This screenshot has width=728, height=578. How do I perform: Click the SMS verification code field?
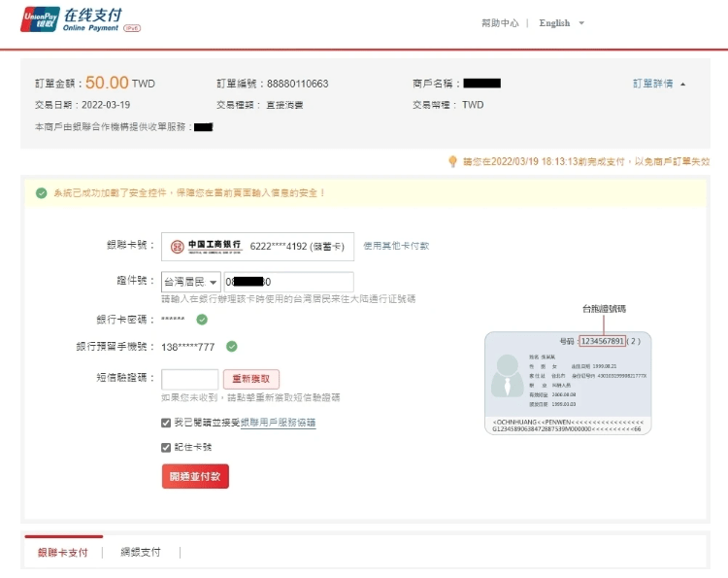pyautogui.click(x=189, y=379)
